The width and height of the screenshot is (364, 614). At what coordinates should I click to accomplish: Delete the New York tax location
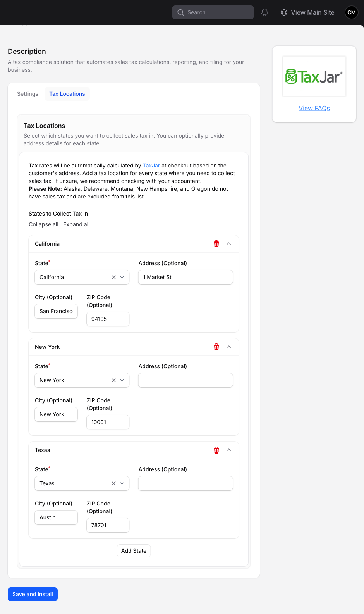[x=216, y=347]
